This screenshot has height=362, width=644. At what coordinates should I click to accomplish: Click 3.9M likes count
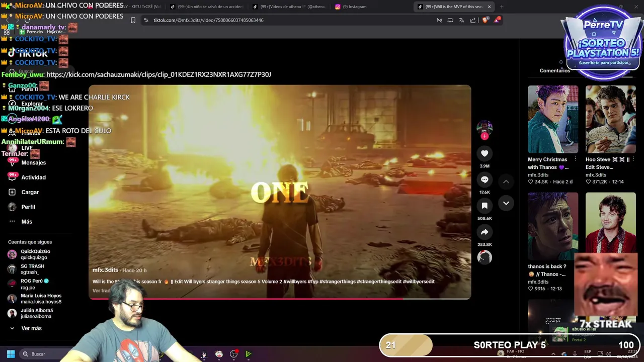485,166
